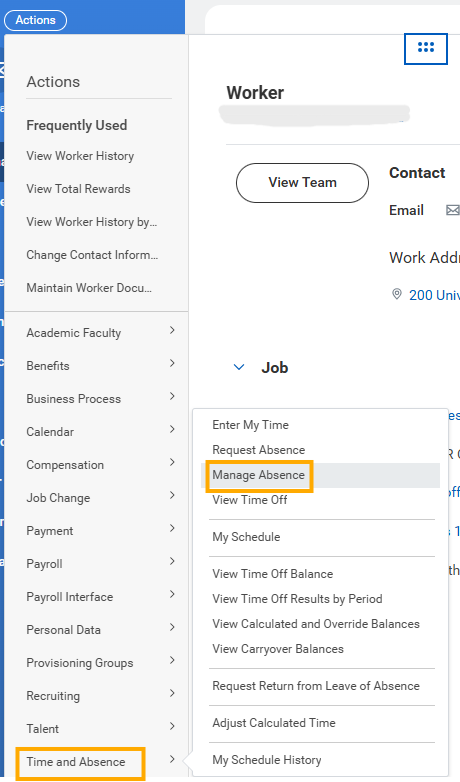Select View Total Rewards
Screen dimensions: 460x782
click(78, 189)
